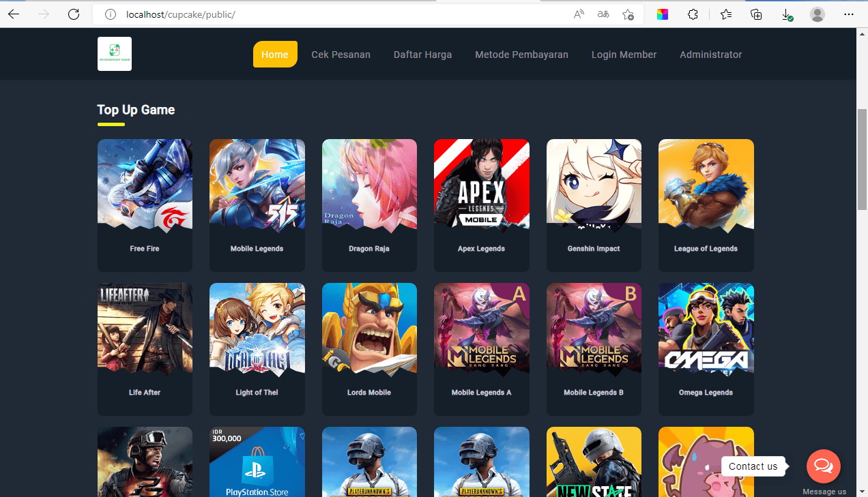Open the Omega Legends game card
The height and width of the screenshot is (497, 868).
tap(706, 349)
